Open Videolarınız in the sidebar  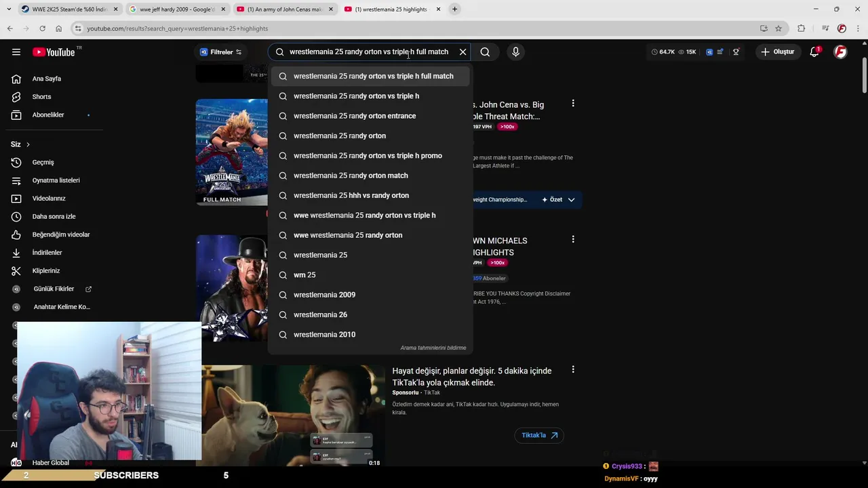[x=49, y=199]
